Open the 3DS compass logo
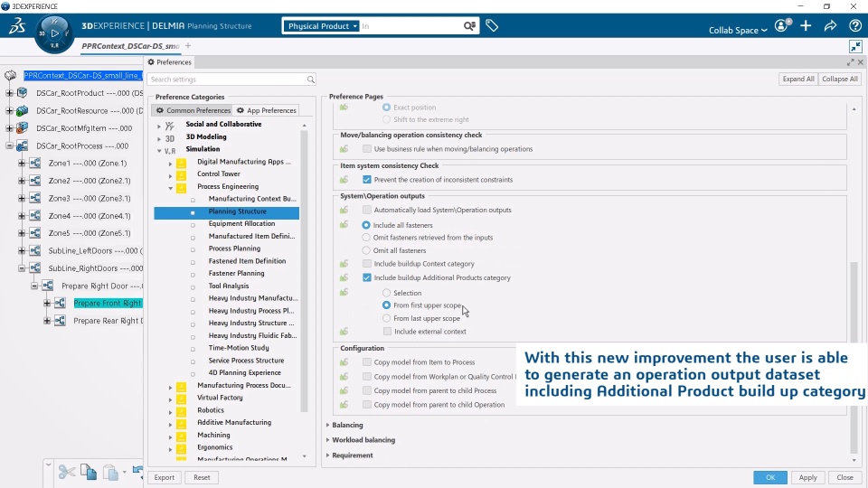 16,25
